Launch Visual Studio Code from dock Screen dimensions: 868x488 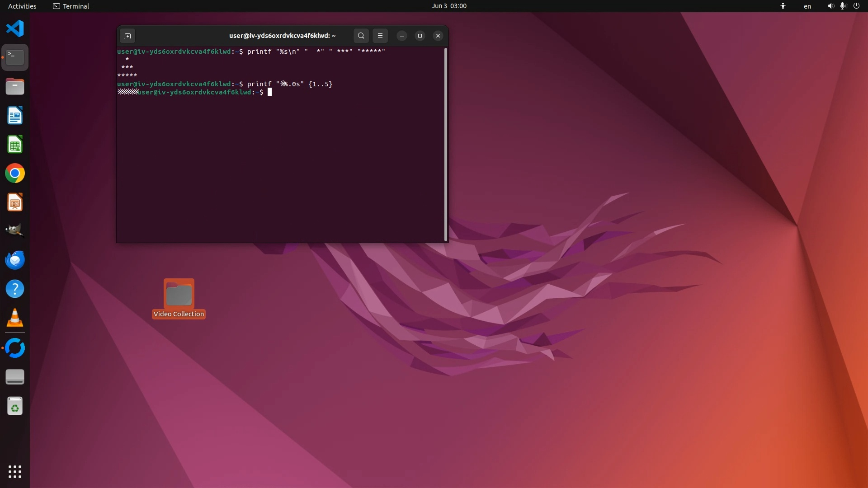point(15,28)
